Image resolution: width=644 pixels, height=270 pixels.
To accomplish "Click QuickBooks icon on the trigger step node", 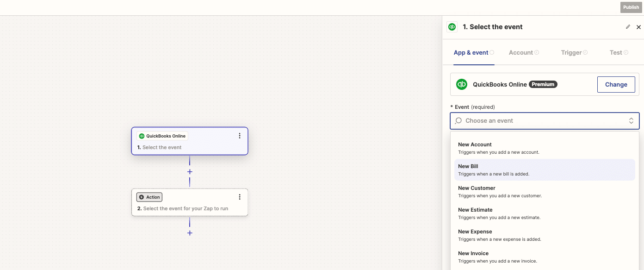I will click(142, 136).
